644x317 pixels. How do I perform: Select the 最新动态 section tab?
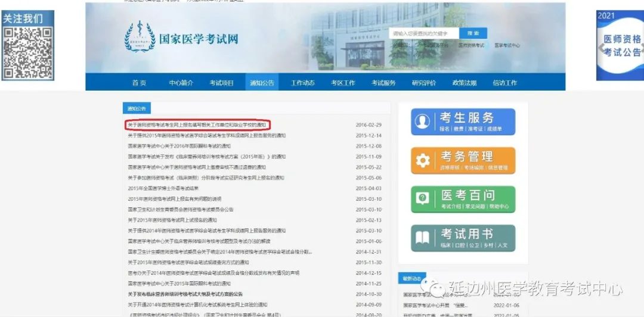pyautogui.click(x=412, y=279)
